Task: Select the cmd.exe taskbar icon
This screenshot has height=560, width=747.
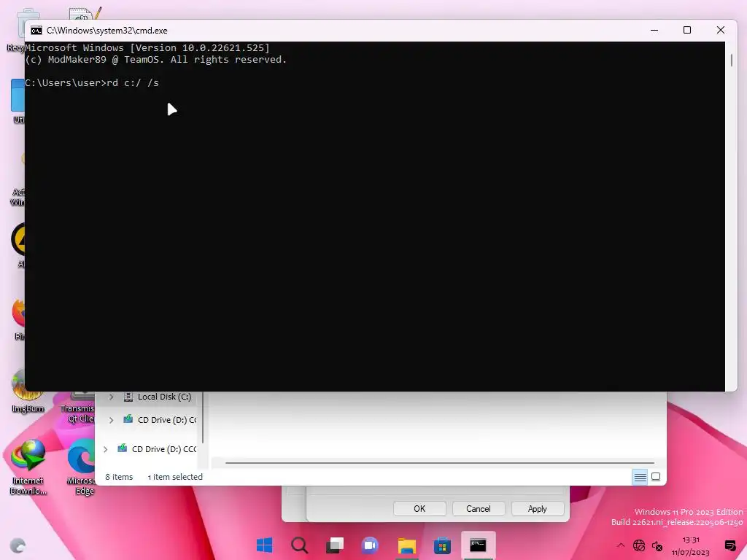Action: tap(478, 545)
